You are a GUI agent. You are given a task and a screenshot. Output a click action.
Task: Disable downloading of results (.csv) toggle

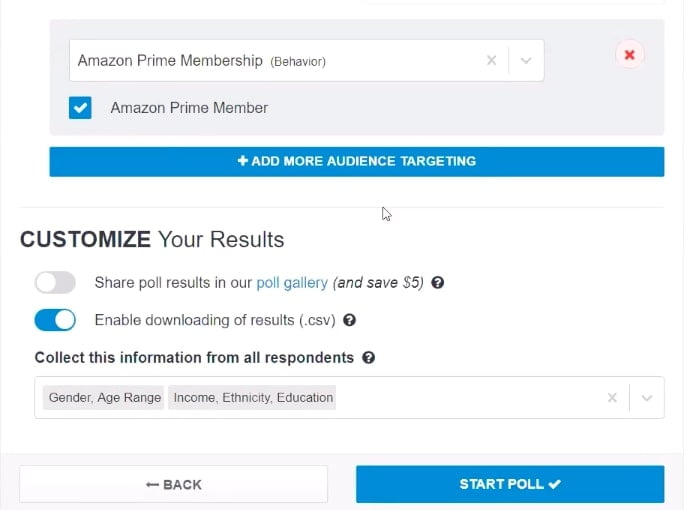[x=55, y=320]
